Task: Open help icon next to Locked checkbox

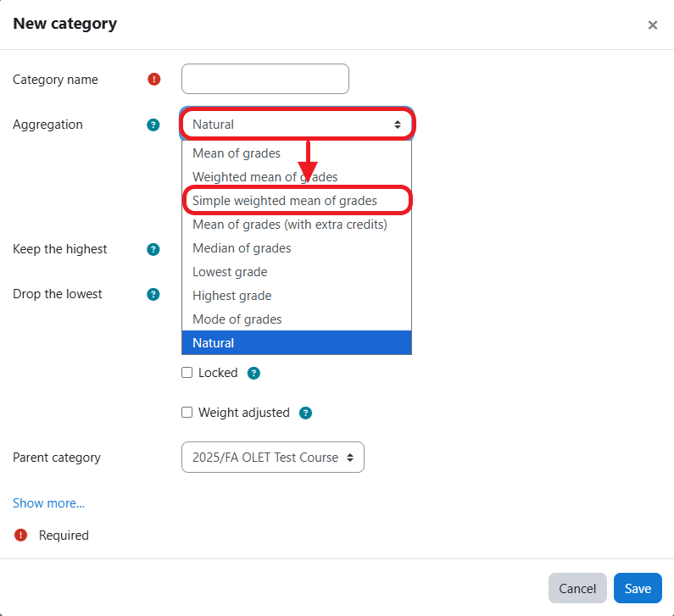Action: click(253, 373)
